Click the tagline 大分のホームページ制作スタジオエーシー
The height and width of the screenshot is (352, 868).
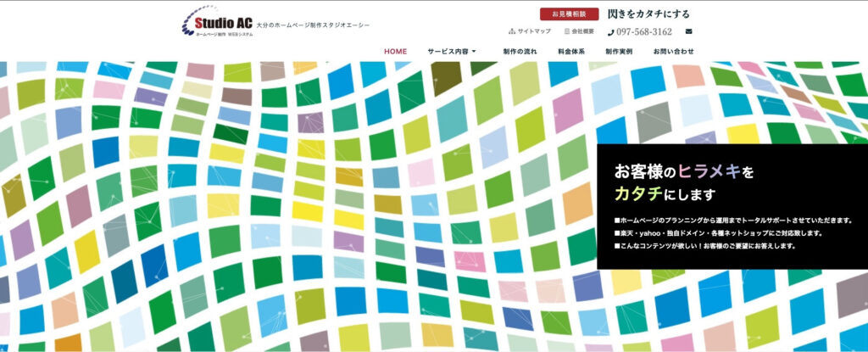[313, 25]
